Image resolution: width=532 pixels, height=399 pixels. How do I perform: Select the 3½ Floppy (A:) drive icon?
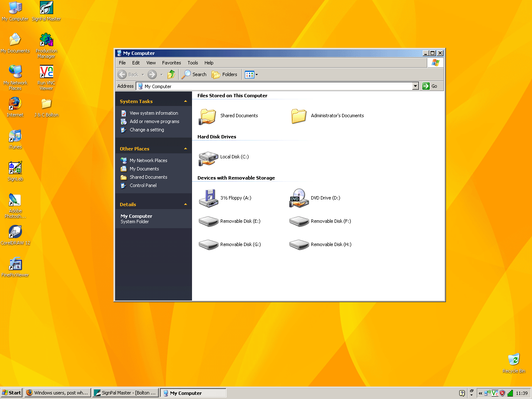pyautogui.click(x=208, y=198)
